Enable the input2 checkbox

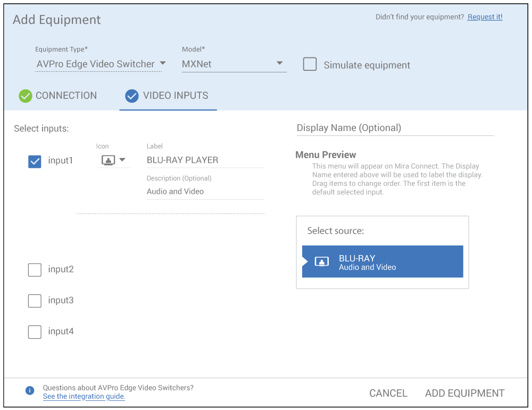click(x=35, y=270)
